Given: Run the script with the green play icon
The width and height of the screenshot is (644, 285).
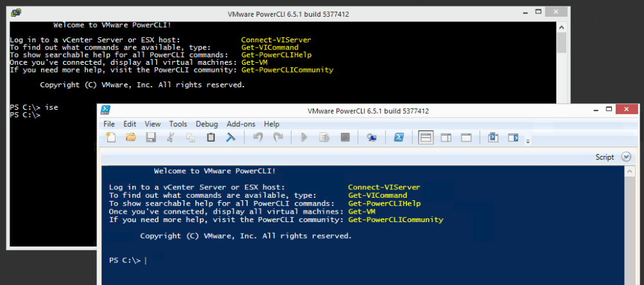Looking at the screenshot, I should [304, 137].
